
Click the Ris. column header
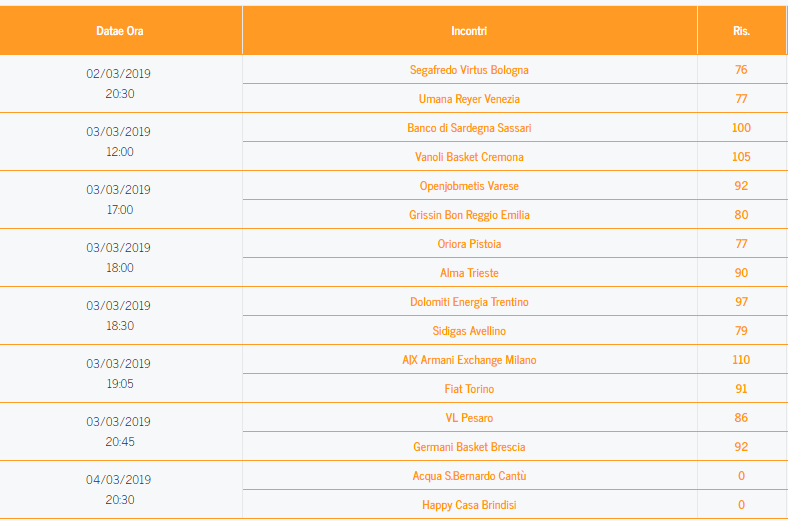click(x=741, y=31)
